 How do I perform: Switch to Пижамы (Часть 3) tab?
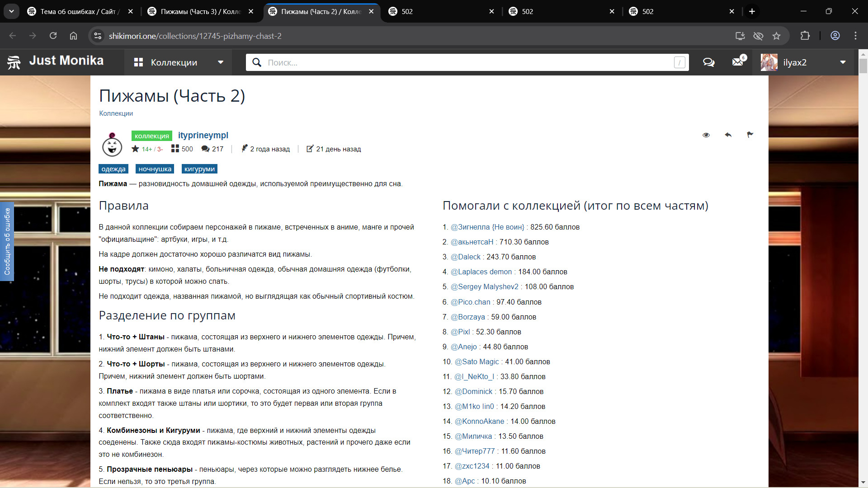coord(200,11)
